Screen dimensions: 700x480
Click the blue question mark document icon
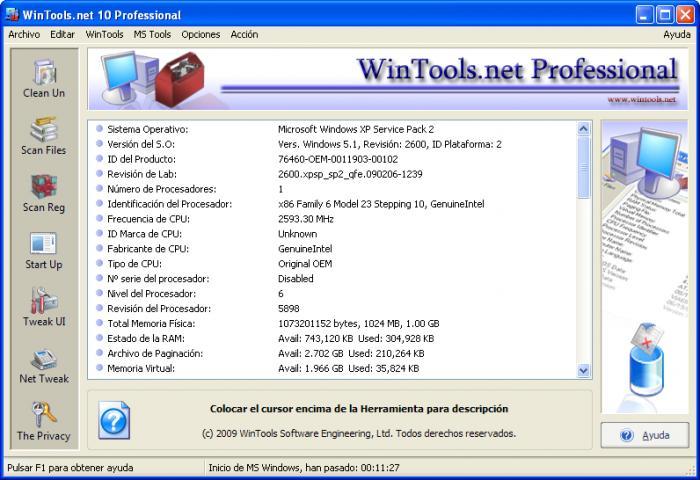pyautogui.click(x=114, y=420)
